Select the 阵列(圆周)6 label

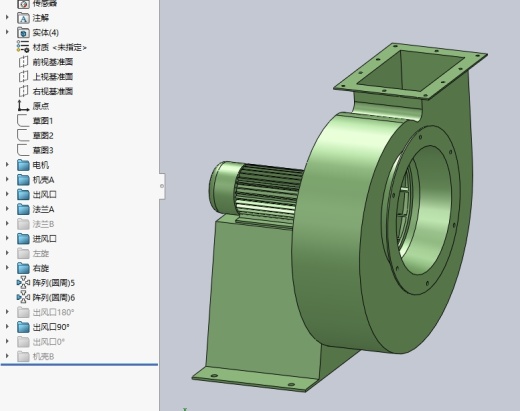click(54, 298)
